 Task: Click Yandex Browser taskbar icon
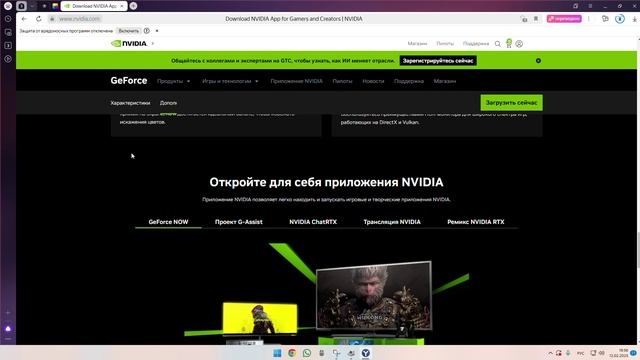366,353
